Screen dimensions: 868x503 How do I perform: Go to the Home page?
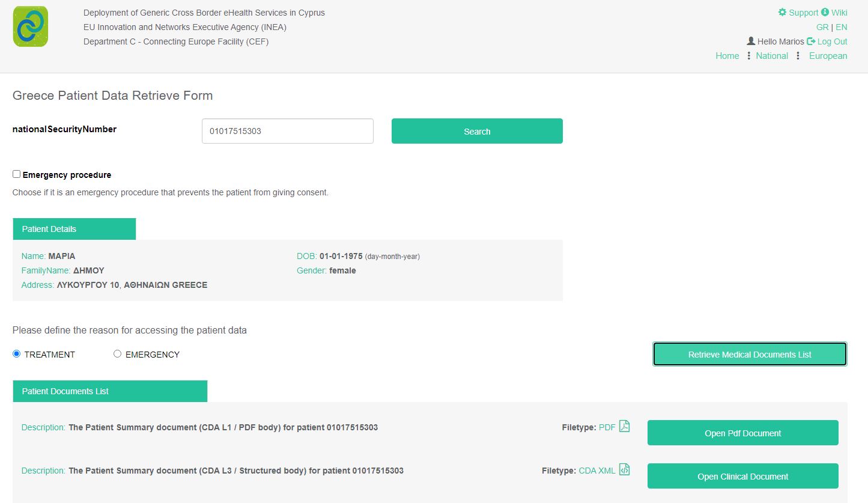click(727, 56)
